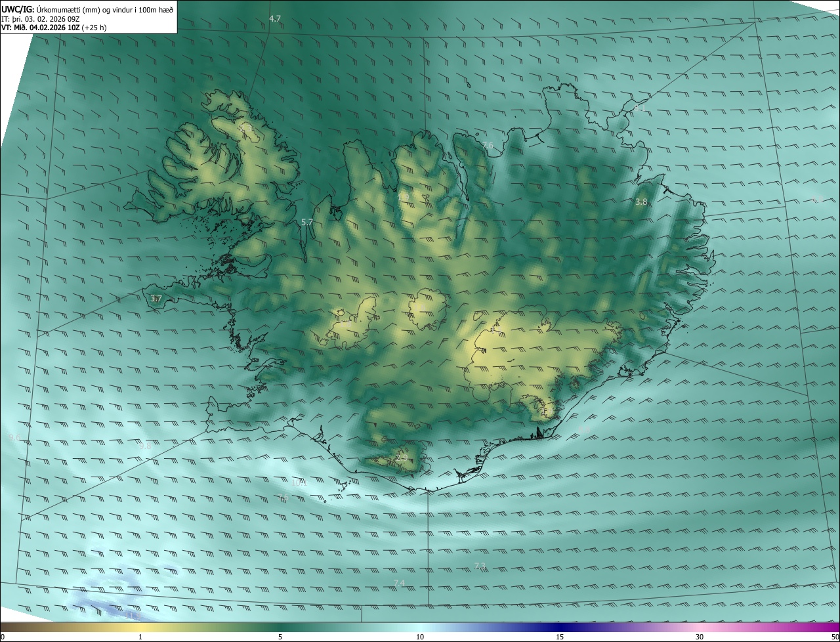Viewport: 840px width, 642px height.
Task: Select the 4.7 value label offshore
Action: coord(275,19)
